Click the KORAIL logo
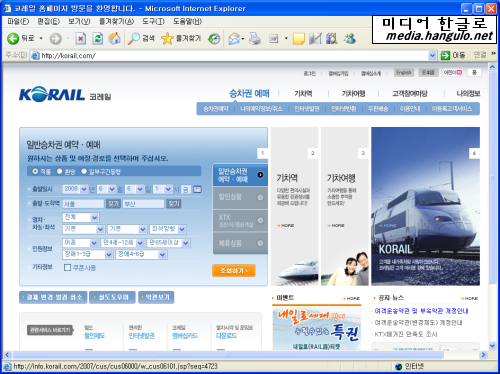 52,94
